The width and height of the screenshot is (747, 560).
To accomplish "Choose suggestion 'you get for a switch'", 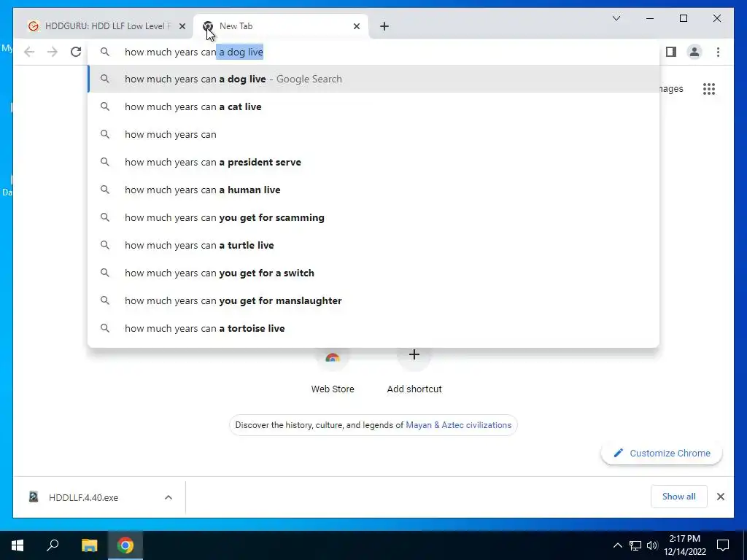I will click(373, 273).
